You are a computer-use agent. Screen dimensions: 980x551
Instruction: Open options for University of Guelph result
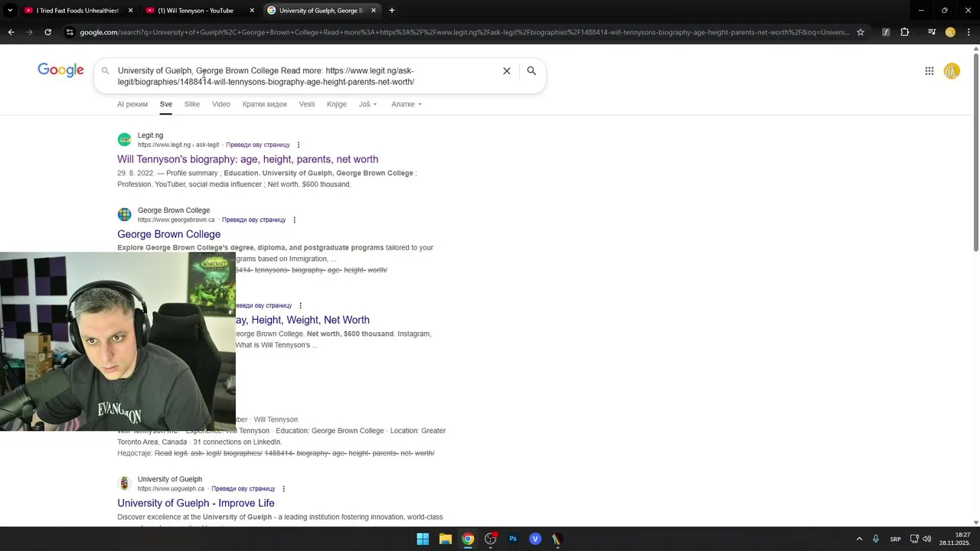coord(283,488)
